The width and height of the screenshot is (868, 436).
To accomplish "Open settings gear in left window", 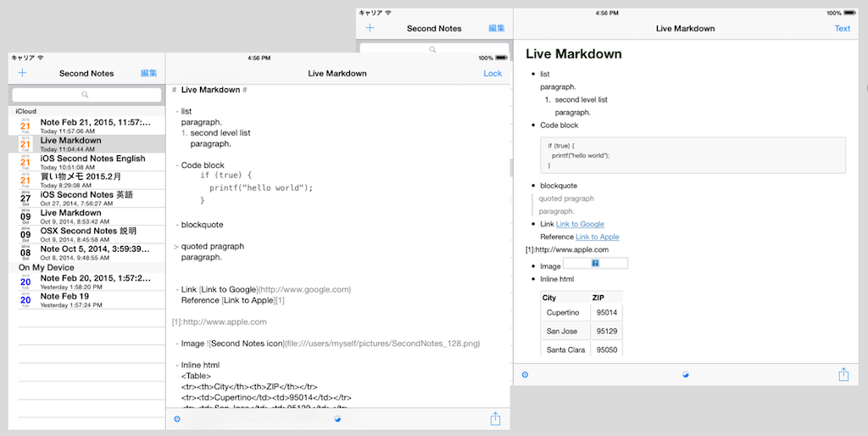I will point(177,419).
